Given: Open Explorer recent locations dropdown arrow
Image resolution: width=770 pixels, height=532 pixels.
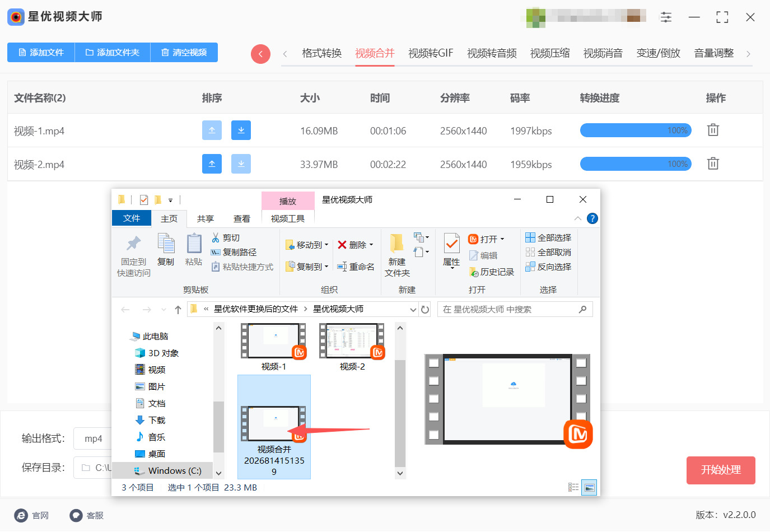Looking at the screenshot, I should coord(164,310).
